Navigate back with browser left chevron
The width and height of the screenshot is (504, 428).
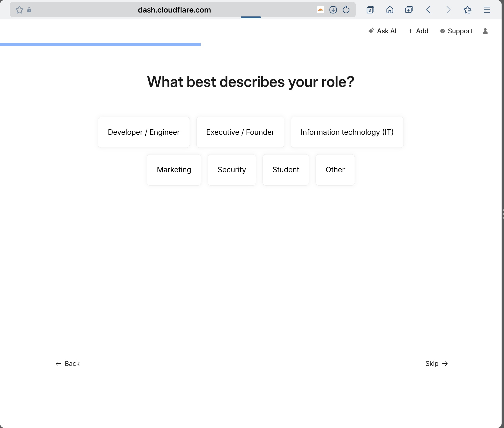(x=428, y=10)
